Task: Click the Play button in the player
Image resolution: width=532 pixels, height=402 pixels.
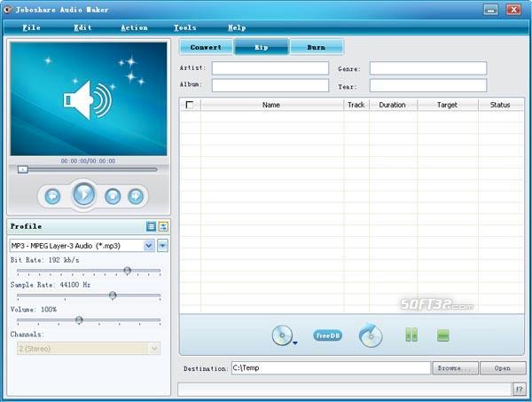Action: pos(84,194)
